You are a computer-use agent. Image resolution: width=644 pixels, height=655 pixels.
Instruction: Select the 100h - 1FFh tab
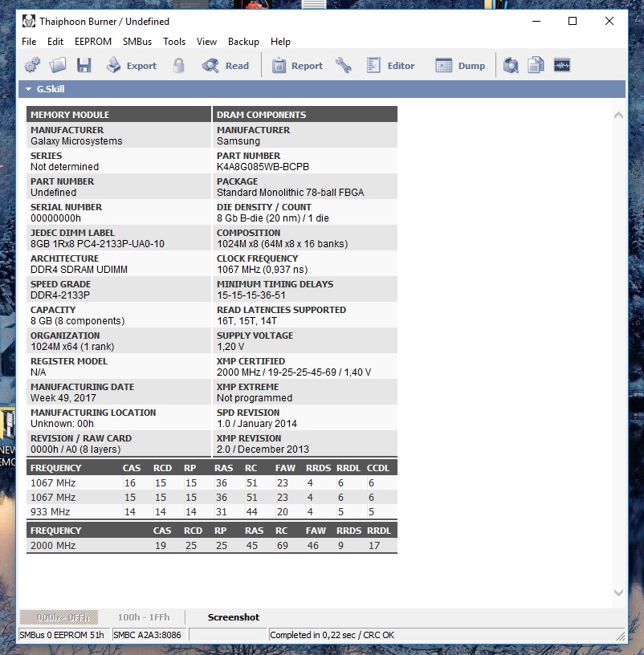click(x=144, y=617)
